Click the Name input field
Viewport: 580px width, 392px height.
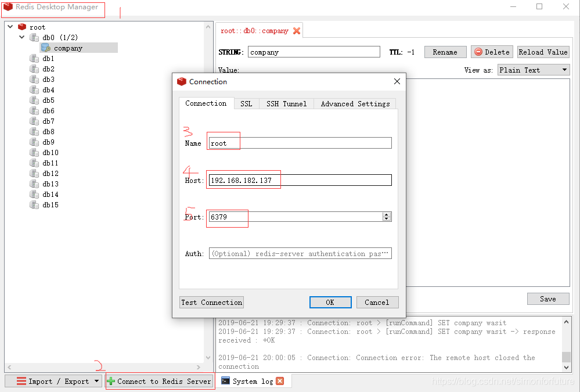point(300,143)
